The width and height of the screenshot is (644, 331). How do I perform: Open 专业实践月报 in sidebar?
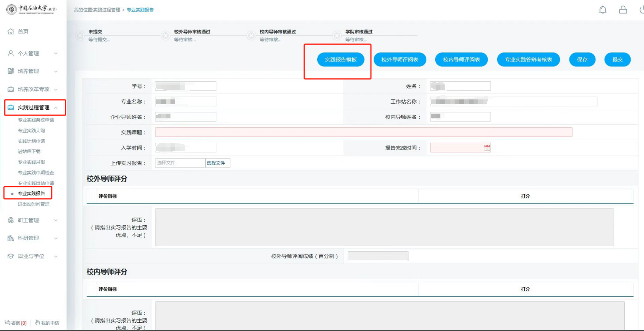coord(32,162)
